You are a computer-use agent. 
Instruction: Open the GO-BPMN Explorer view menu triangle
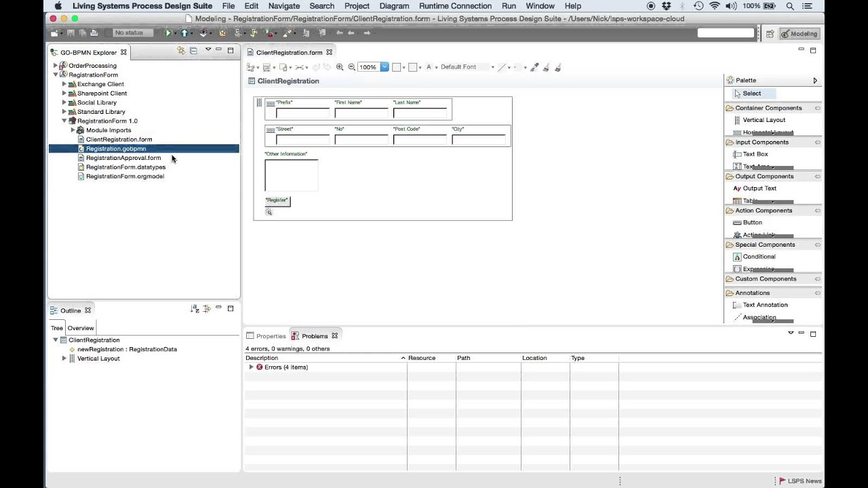click(x=208, y=50)
